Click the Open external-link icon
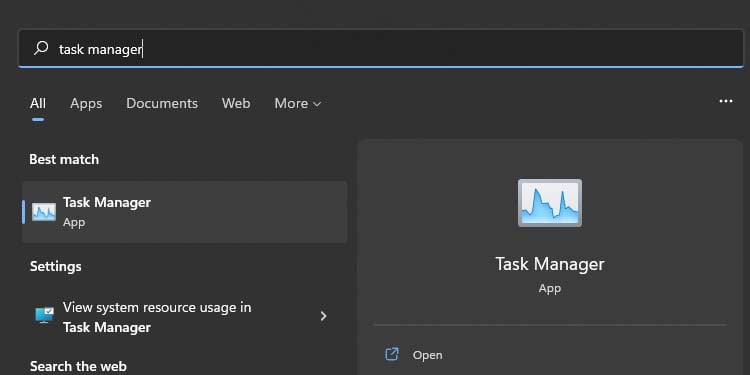This screenshot has height=375, width=750. click(392, 354)
